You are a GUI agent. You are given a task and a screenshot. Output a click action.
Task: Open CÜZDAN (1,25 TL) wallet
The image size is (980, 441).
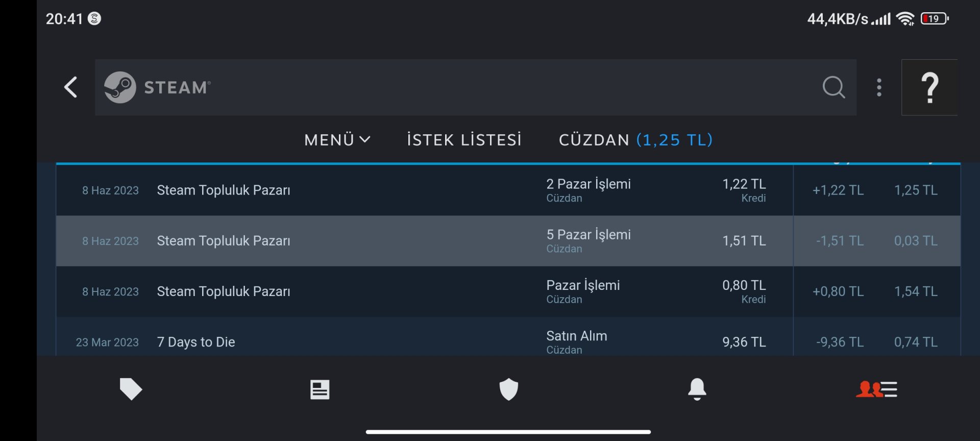[x=635, y=140]
